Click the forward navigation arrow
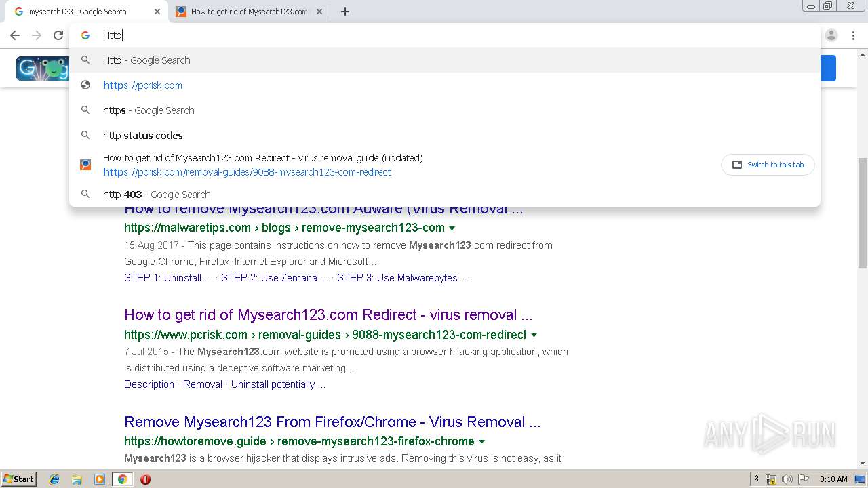The image size is (868, 488). point(37,35)
